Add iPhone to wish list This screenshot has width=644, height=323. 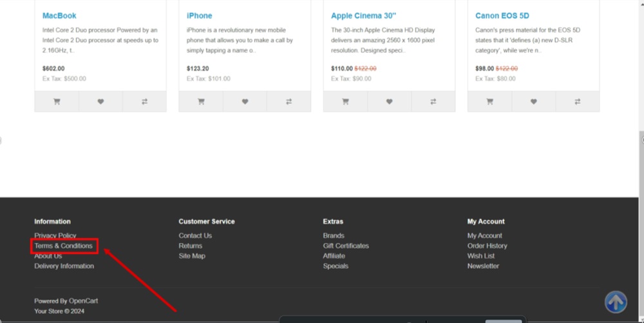point(245,101)
